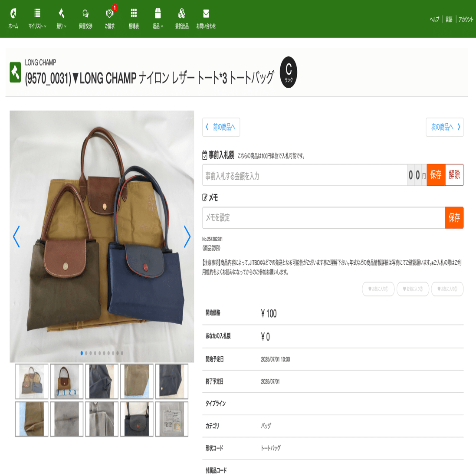The height and width of the screenshot is (476, 476).
Task: Open seventh thumbnail of gray stained lining
Action: pyautogui.click(x=67, y=419)
